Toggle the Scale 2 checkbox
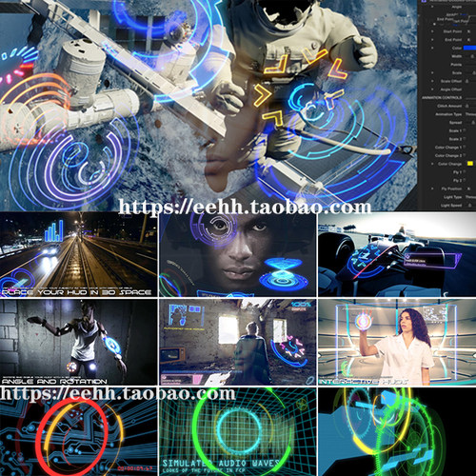Viewport: 476px width, 476px height. (465, 139)
